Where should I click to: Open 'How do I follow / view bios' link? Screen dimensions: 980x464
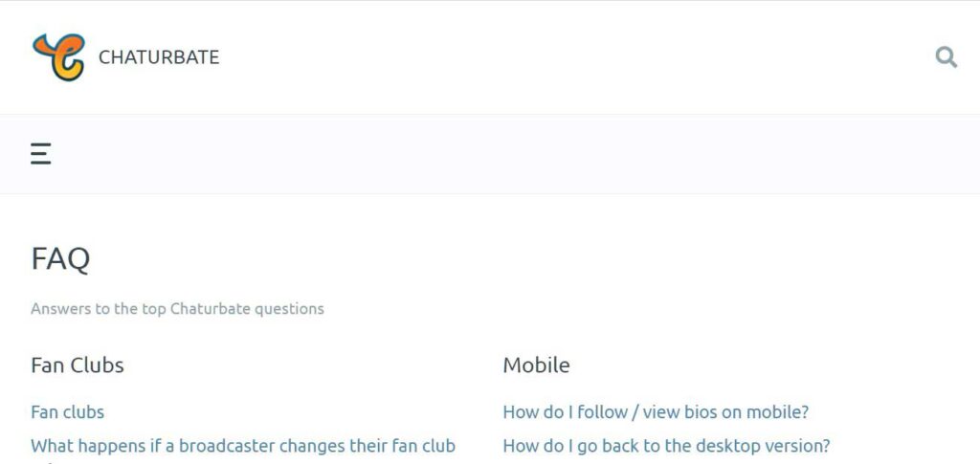coord(656,412)
